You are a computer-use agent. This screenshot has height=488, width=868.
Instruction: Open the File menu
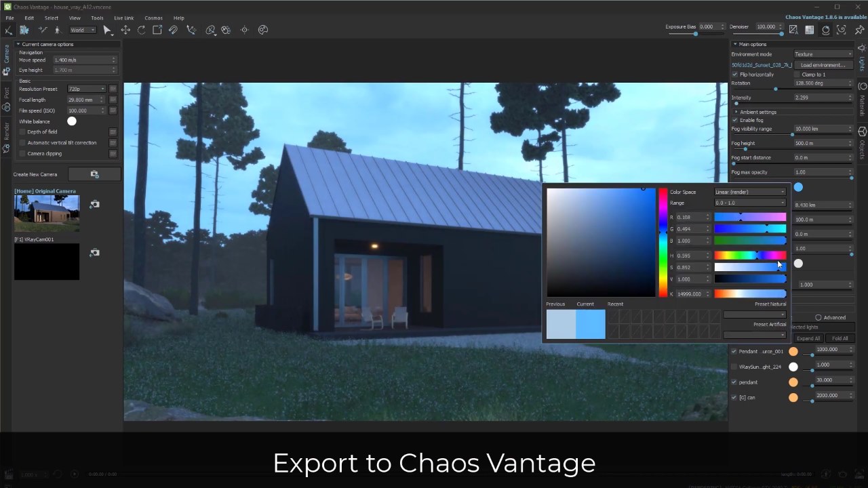[x=9, y=18]
